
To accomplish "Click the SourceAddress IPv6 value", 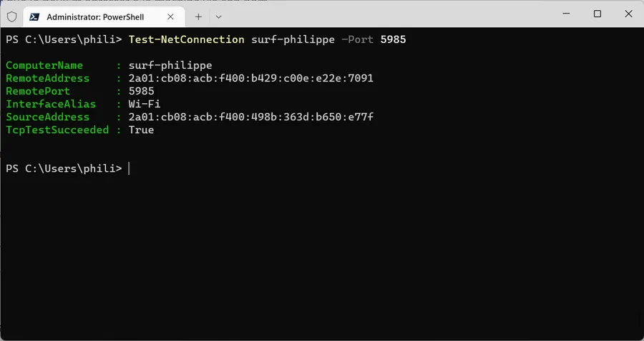I will pos(251,117).
